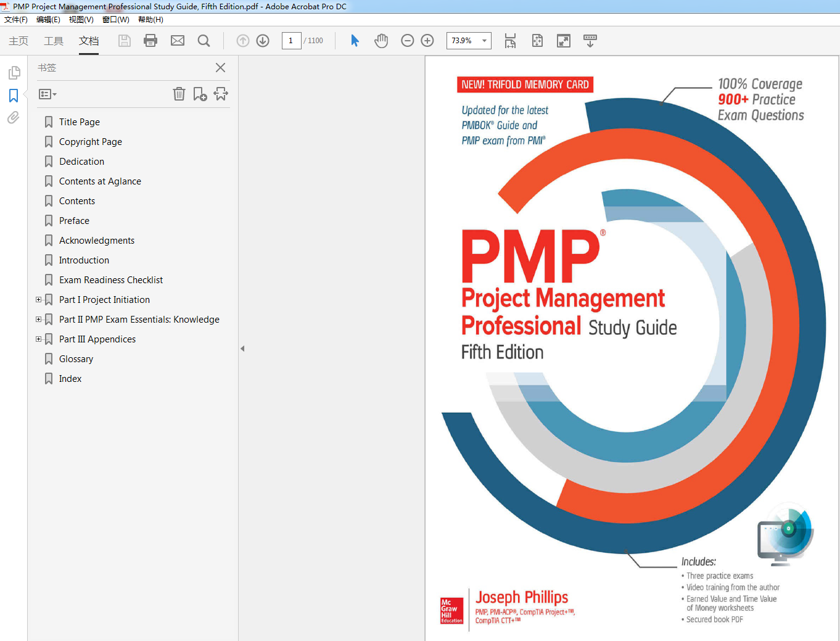Toggle the Bookmarks panel icon
The width and height of the screenshot is (840, 641).
click(14, 96)
